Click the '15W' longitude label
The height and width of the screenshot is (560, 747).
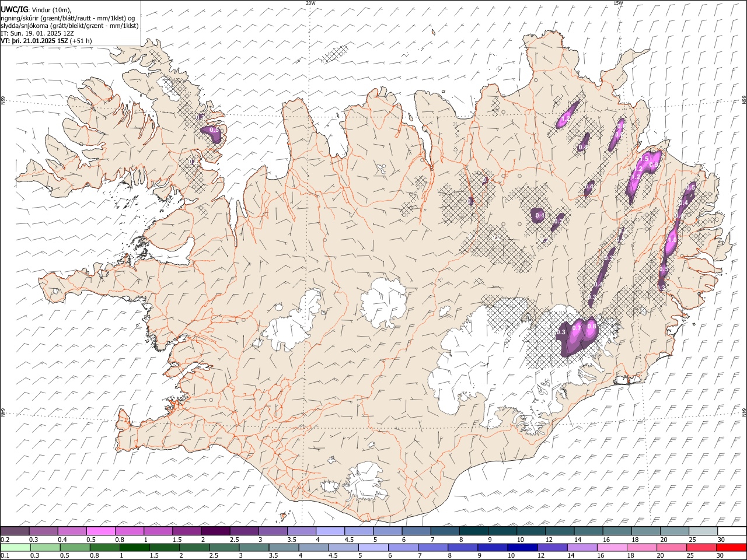618,3
